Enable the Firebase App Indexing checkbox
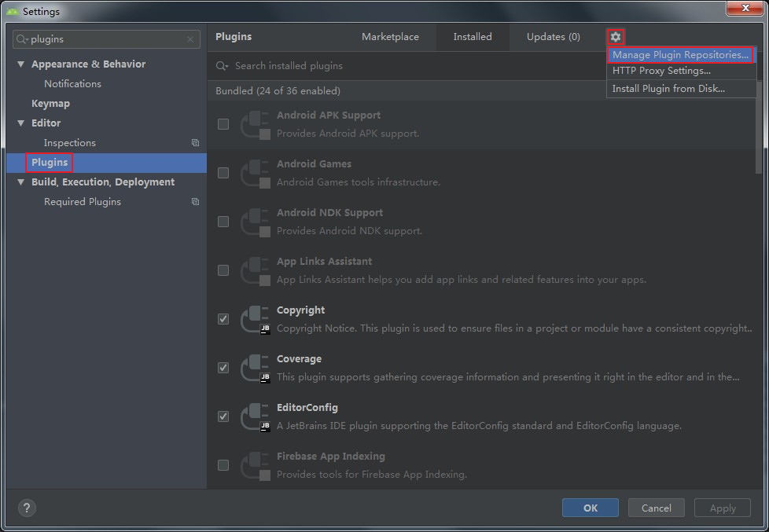 (223, 465)
